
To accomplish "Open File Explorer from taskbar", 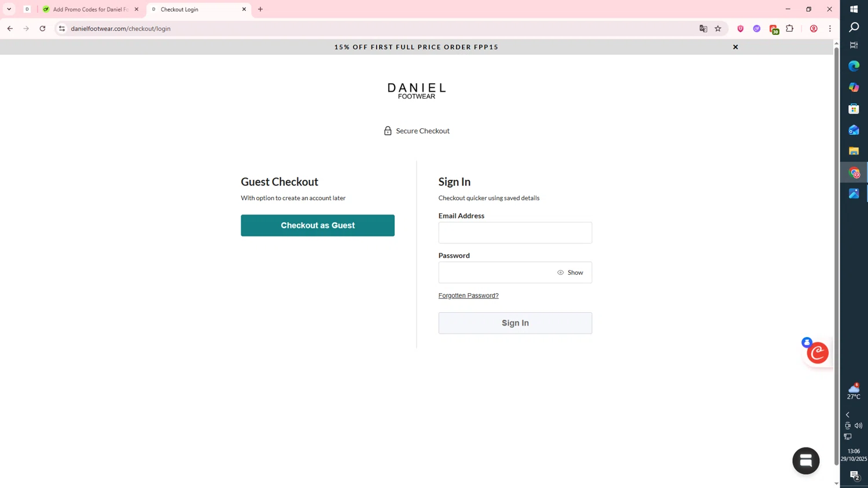I will pos(854,151).
